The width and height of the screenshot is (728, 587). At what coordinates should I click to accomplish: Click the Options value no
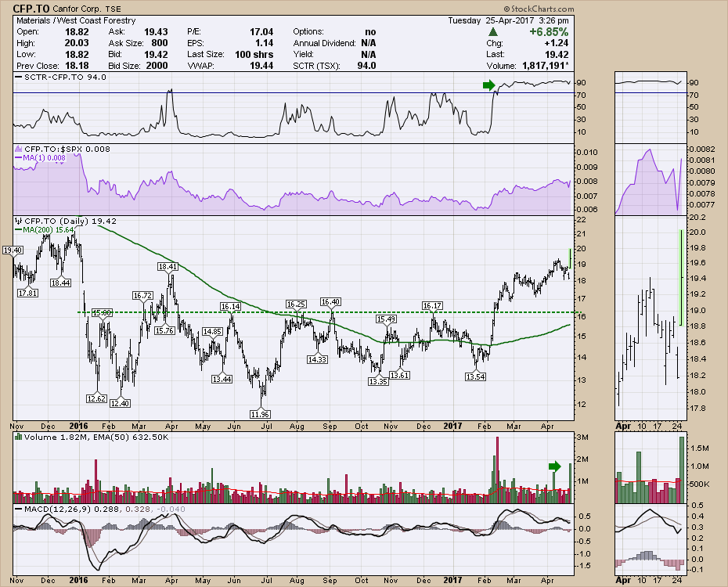tap(370, 32)
